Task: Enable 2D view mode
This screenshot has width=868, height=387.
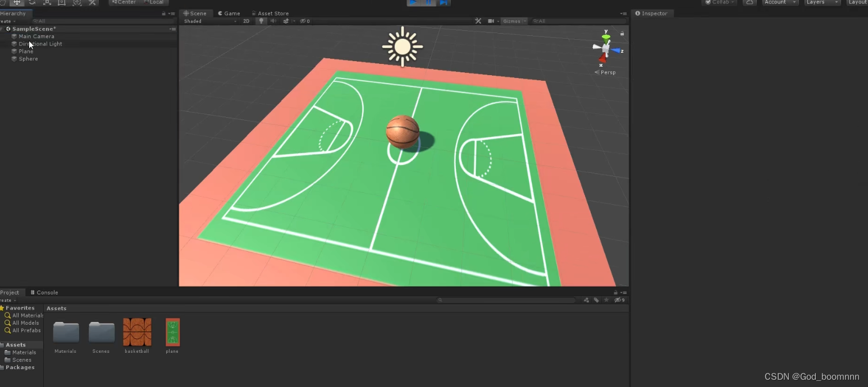Action: tap(246, 21)
